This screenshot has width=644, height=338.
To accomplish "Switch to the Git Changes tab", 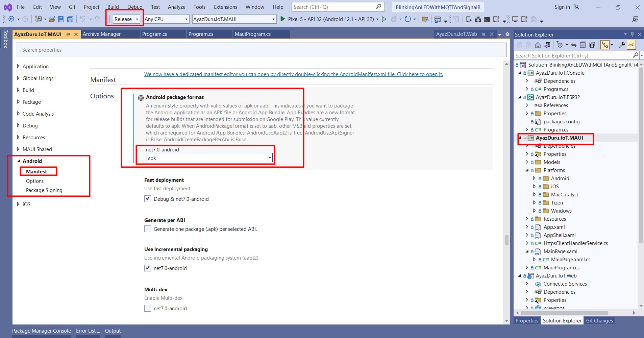I will click(x=599, y=321).
